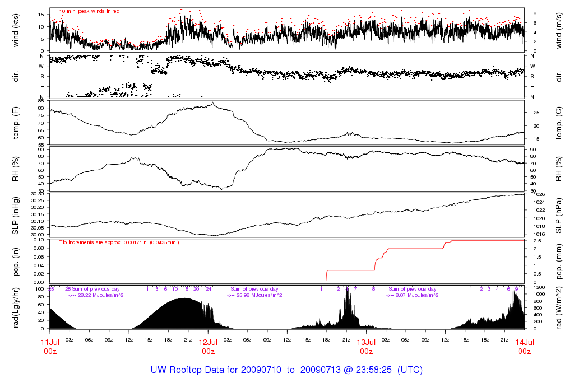Viewport: 574px width, 392px height.
Task: Click the "rad (W/m^2)" axis label
Action: tap(559, 308)
